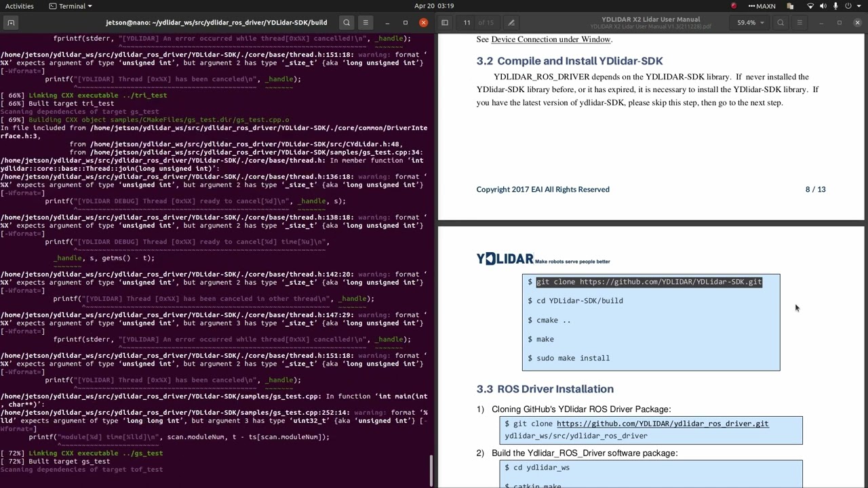Click the '$ make' line in the PDF
The width and height of the screenshot is (868, 488).
coord(540,339)
